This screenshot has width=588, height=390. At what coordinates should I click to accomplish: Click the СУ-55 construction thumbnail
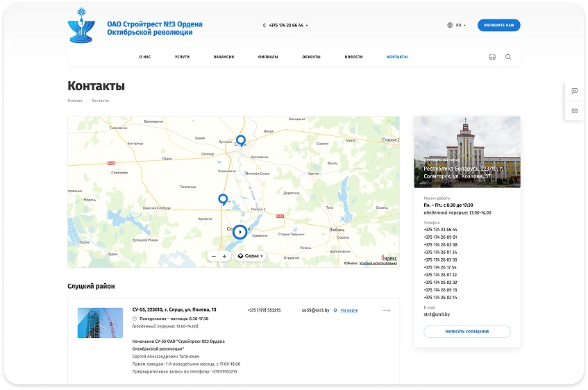pos(100,323)
